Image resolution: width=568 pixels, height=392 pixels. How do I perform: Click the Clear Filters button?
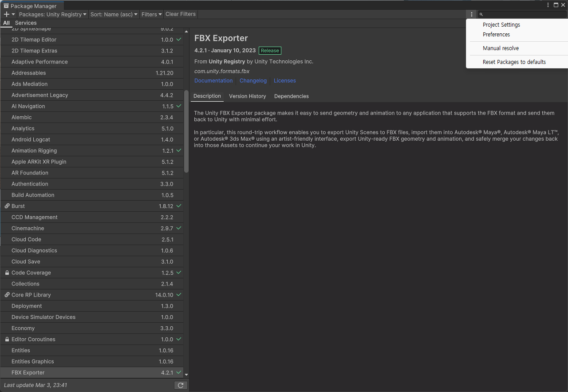coord(181,14)
